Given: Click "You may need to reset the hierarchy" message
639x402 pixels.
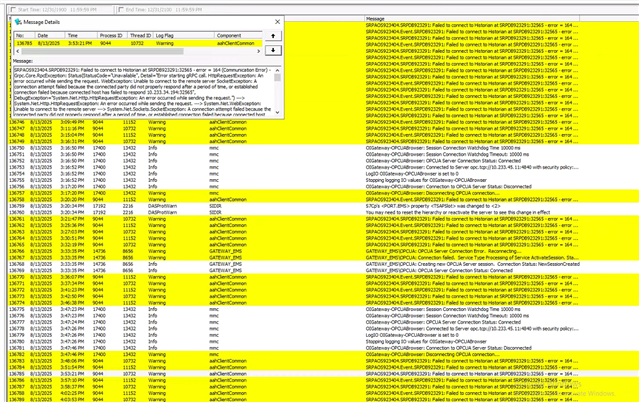Looking at the screenshot, I should click(458, 212).
